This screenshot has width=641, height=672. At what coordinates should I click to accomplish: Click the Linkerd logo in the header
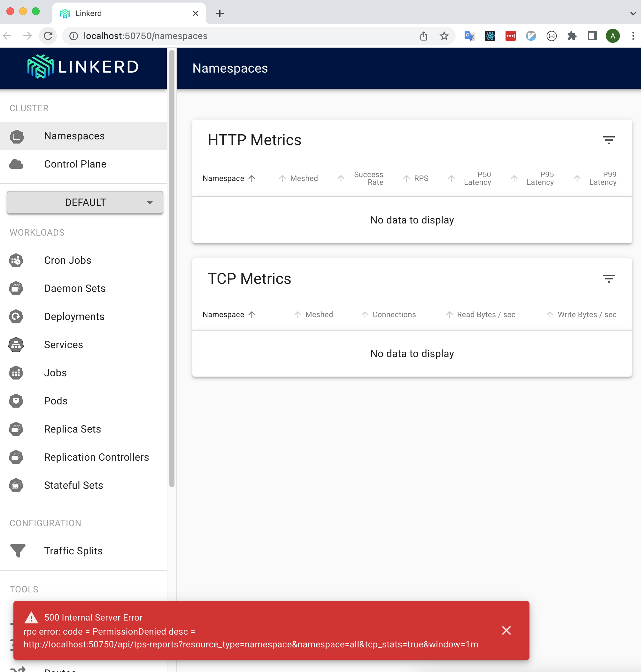[x=82, y=67]
